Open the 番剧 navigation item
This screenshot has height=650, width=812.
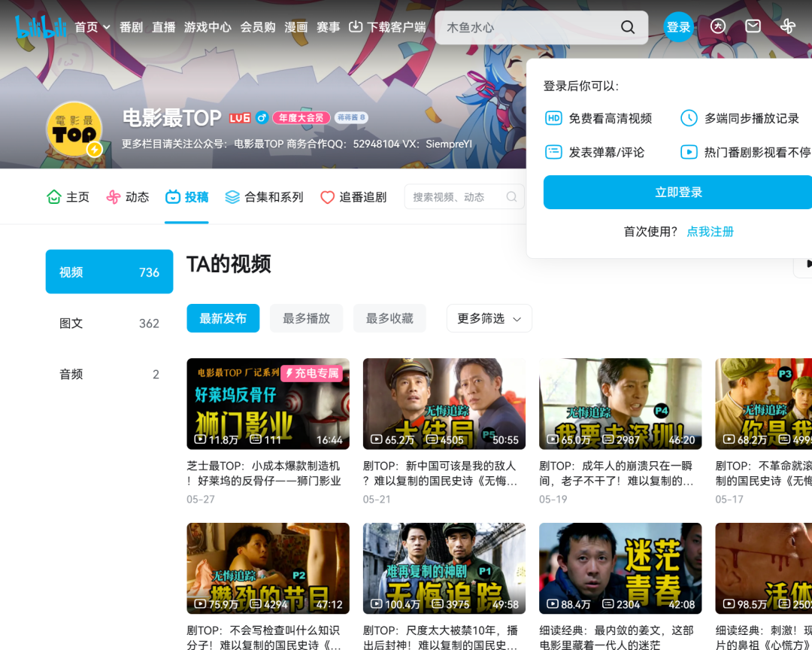click(131, 27)
